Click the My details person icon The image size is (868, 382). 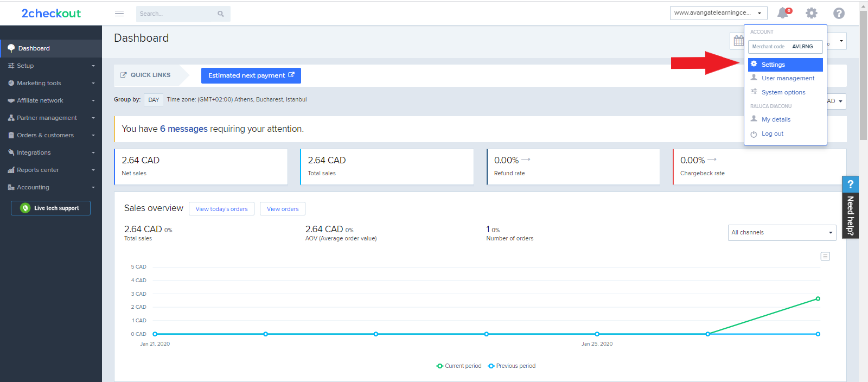[754, 119]
